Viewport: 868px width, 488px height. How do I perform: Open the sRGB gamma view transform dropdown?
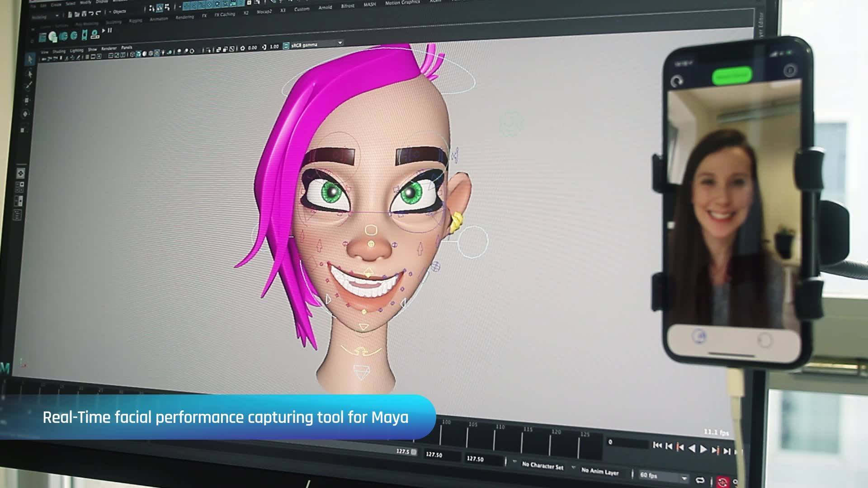pyautogui.click(x=316, y=44)
